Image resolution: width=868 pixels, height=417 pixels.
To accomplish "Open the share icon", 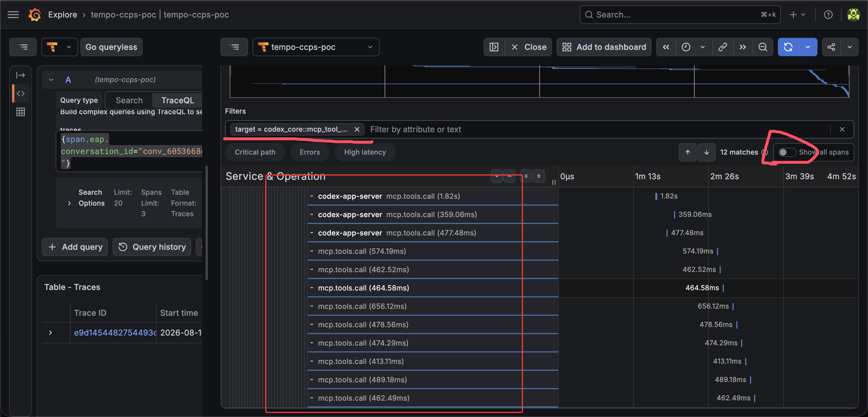I will (831, 47).
